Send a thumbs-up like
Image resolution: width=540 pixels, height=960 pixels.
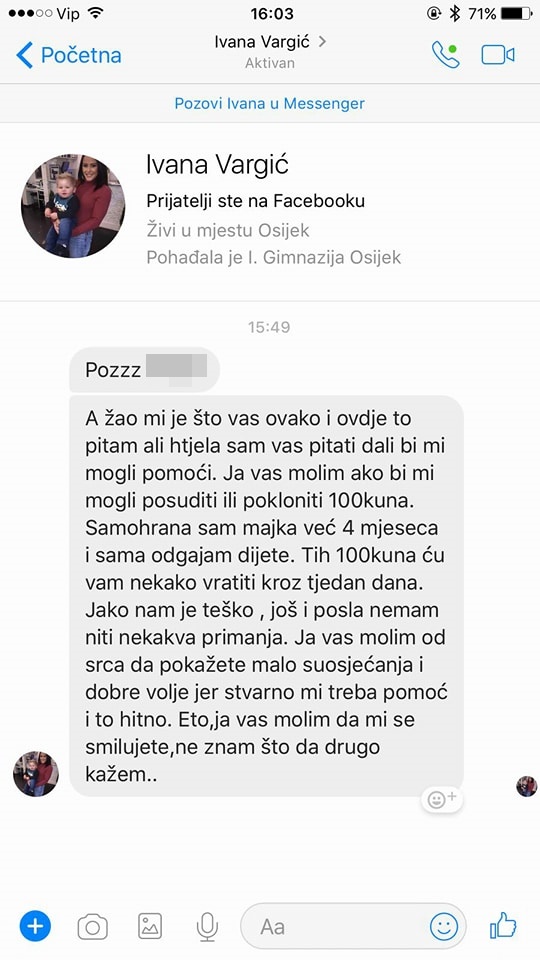click(503, 925)
